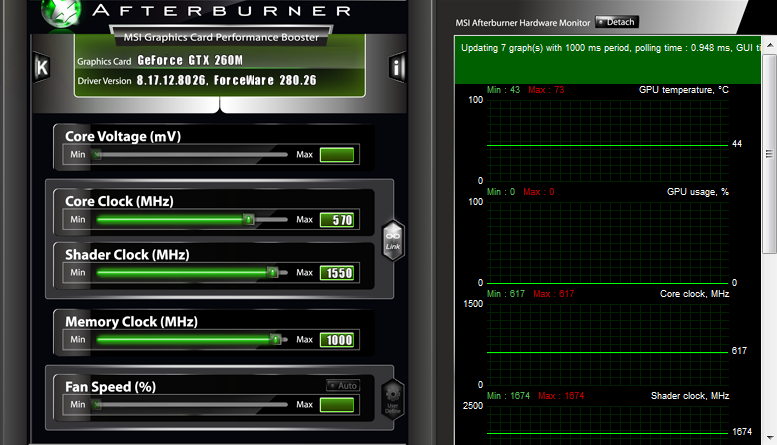Click the GeForce GTX 260M card name

click(x=190, y=60)
